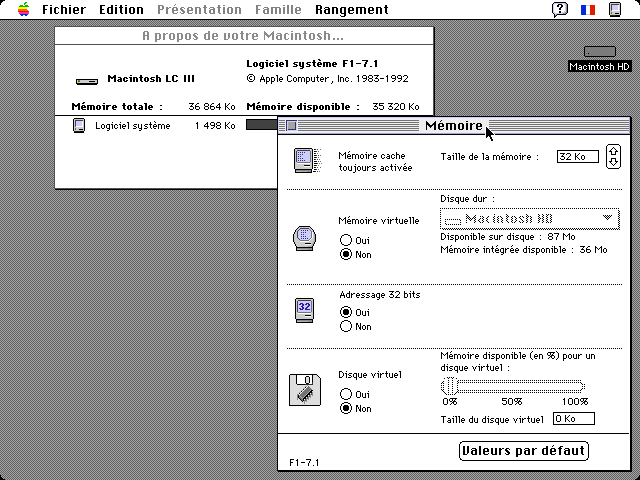This screenshot has height=480, width=640.
Task: Close the Mémoire control panel window
Action: 291,125
